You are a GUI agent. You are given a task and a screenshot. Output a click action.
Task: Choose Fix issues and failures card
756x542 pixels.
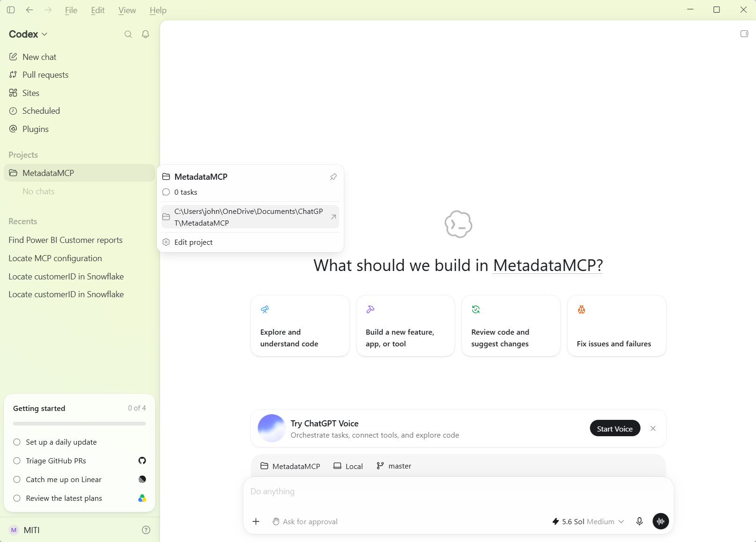(x=617, y=326)
